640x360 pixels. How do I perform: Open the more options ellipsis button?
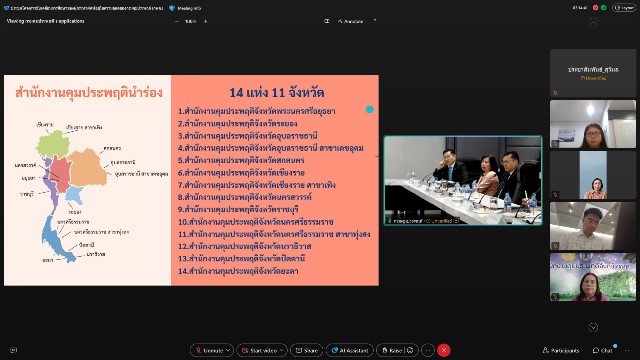pyautogui.click(x=427, y=350)
